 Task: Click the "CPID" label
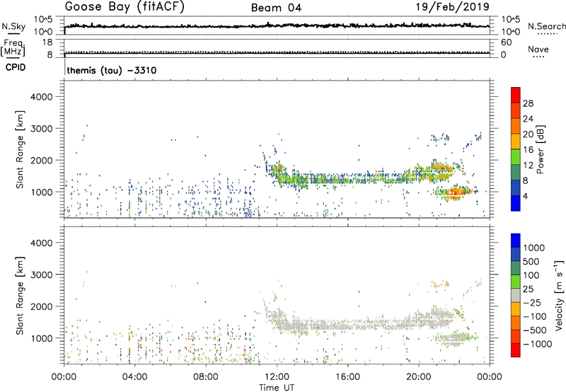coord(16,67)
